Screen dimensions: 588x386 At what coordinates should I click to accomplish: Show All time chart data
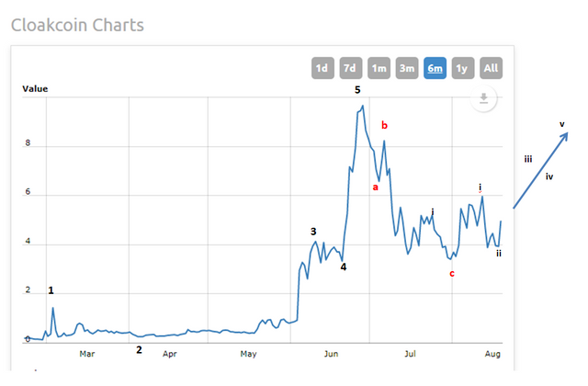pyautogui.click(x=492, y=68)
